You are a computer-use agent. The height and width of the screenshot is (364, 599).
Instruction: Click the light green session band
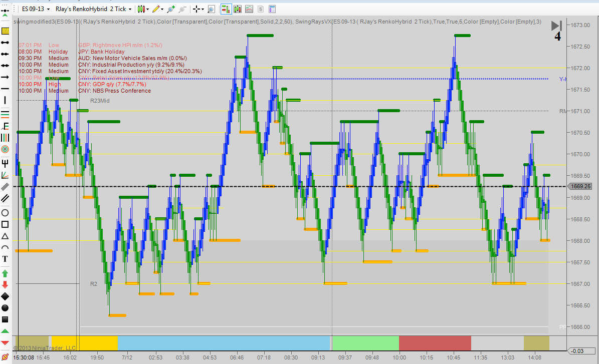365,343
